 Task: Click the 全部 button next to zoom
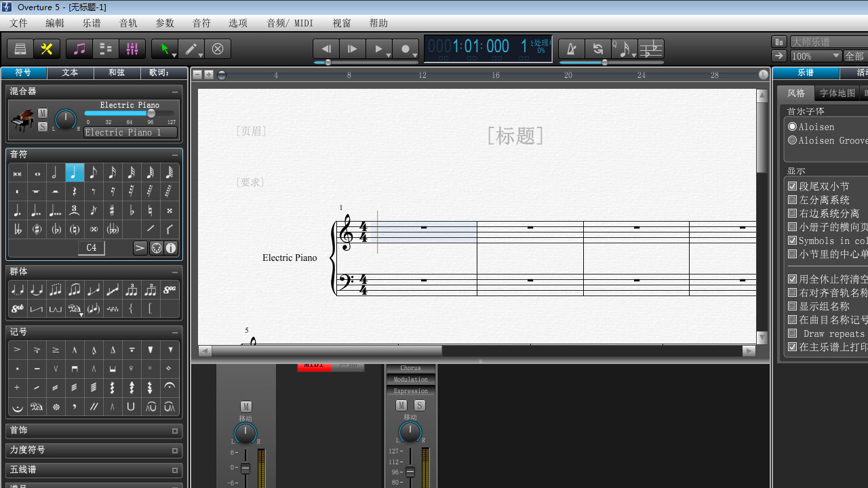coord(854,56)
